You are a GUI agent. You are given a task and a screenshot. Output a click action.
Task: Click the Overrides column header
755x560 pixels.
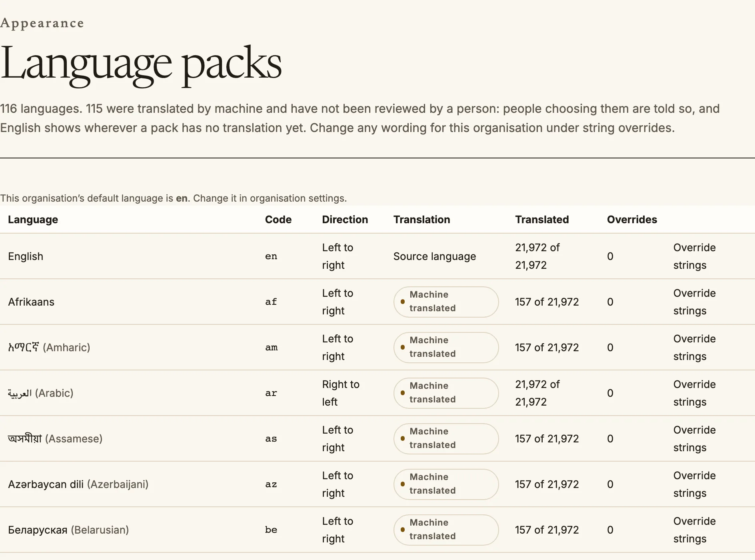point(632,220)
